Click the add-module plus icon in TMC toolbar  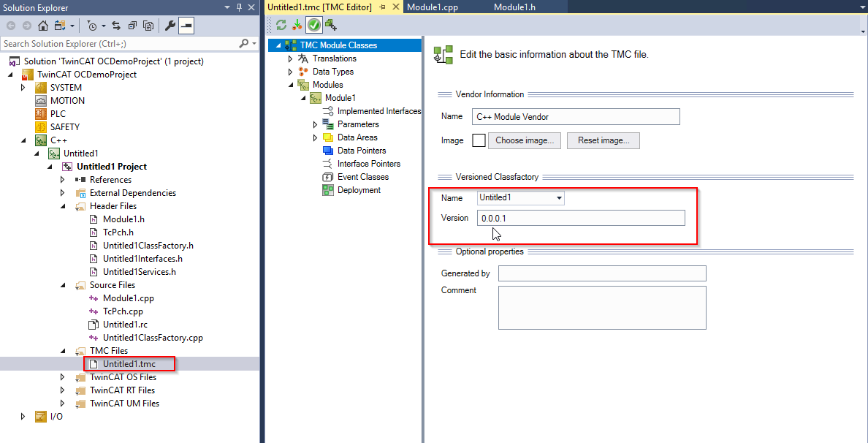[x=332, y=24]
